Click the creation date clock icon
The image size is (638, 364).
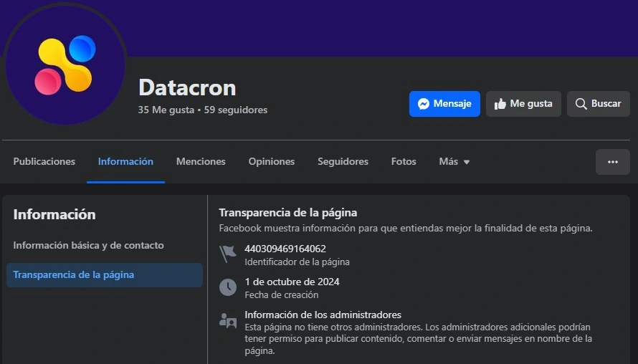click(x=228, y=287)
